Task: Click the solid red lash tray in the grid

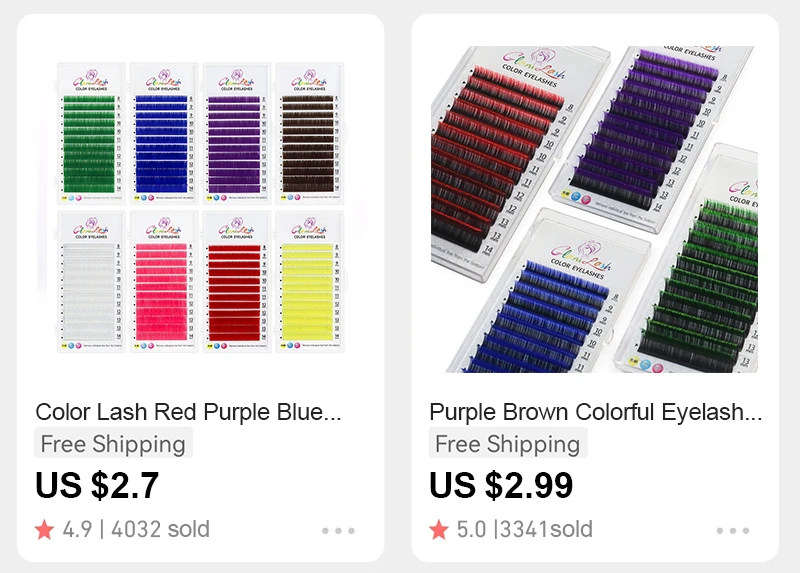Action: (x=237, y=282)
